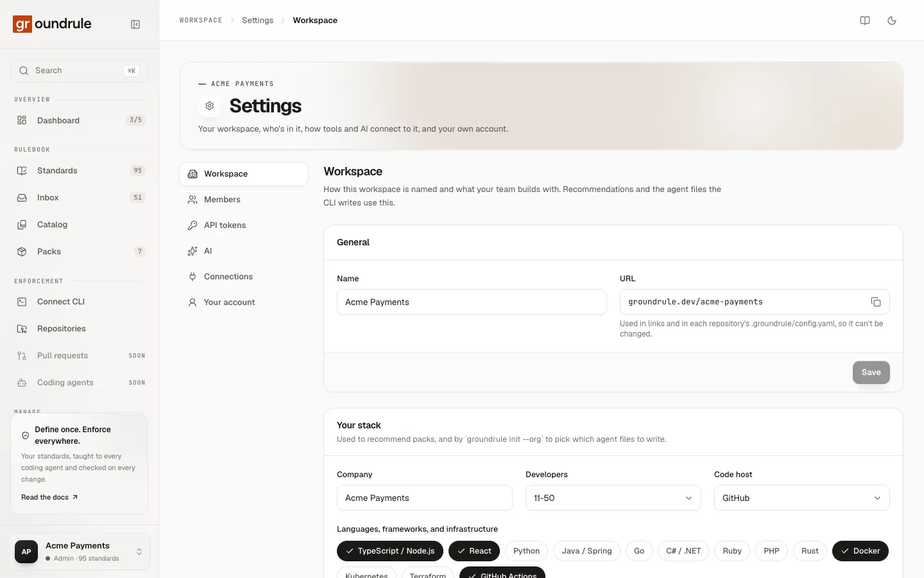Image resolution: width=924 pixels, height=578 pixels.
Task: Copy the workspace URL
Action: click(x=876, y=302)
